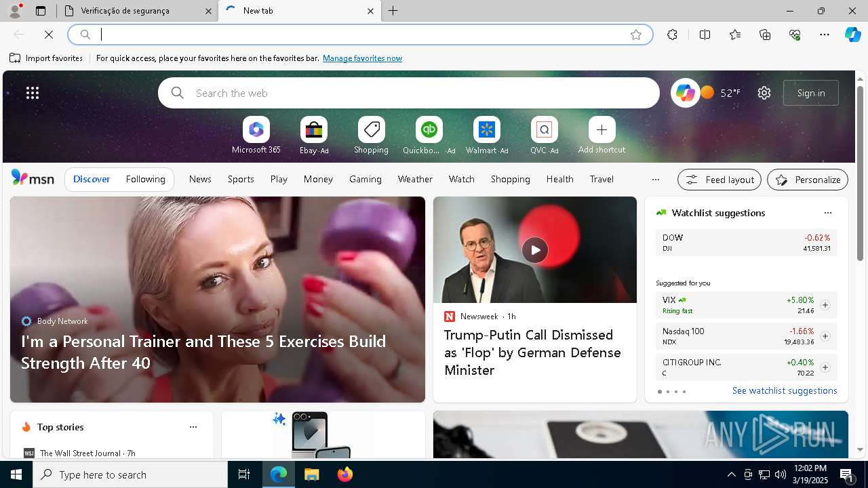Click the page vertical scrollbar thumb
868x488 pixels.
[x=860, y=173]
